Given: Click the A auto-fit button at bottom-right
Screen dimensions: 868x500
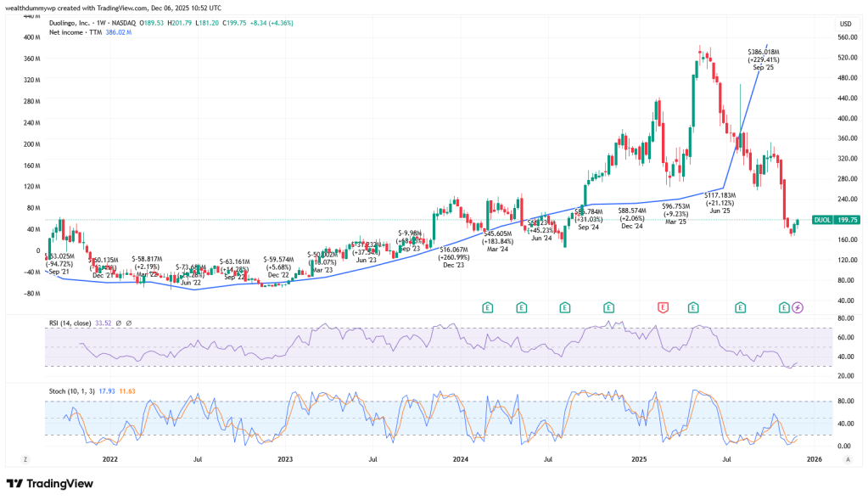Looking at the screenshot, I should coord(848,459).
